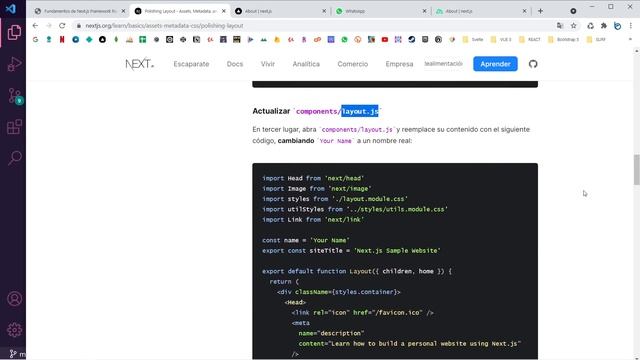Click the highlighted layout.js heading text
Screen dimensions: 640x360
(x=360, y=111)
